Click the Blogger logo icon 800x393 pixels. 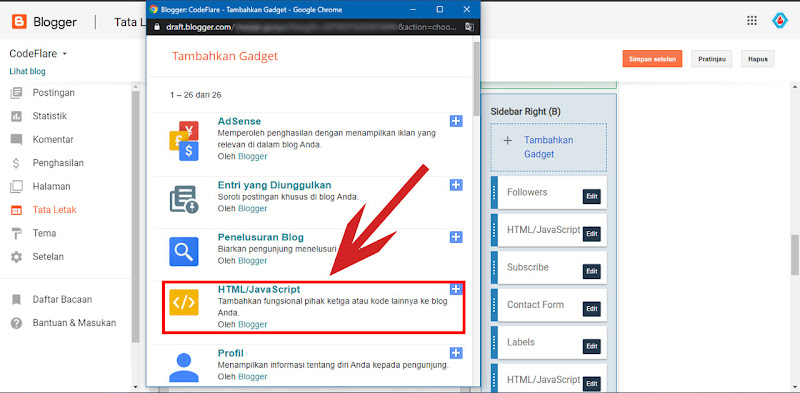[19, 22]
